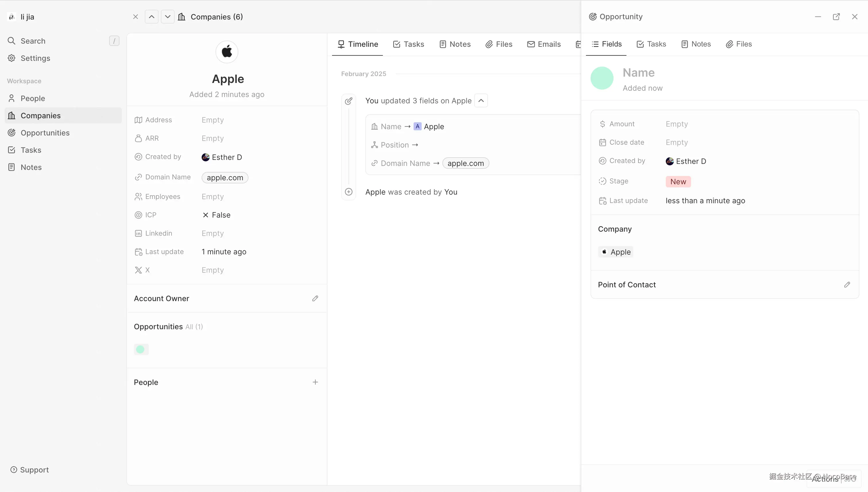The image size is (868, 492).
Task: Click the empty Amount field
Action: pos(677,124)
